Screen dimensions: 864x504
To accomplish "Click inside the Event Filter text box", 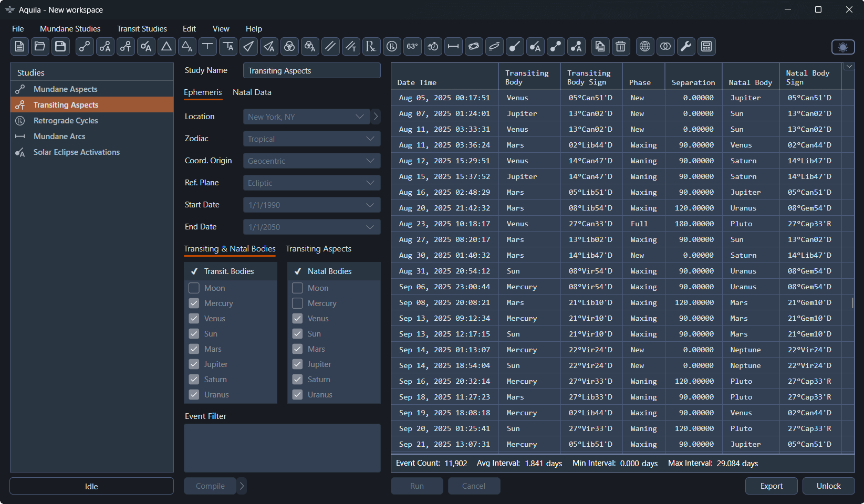I will point(282,448).
